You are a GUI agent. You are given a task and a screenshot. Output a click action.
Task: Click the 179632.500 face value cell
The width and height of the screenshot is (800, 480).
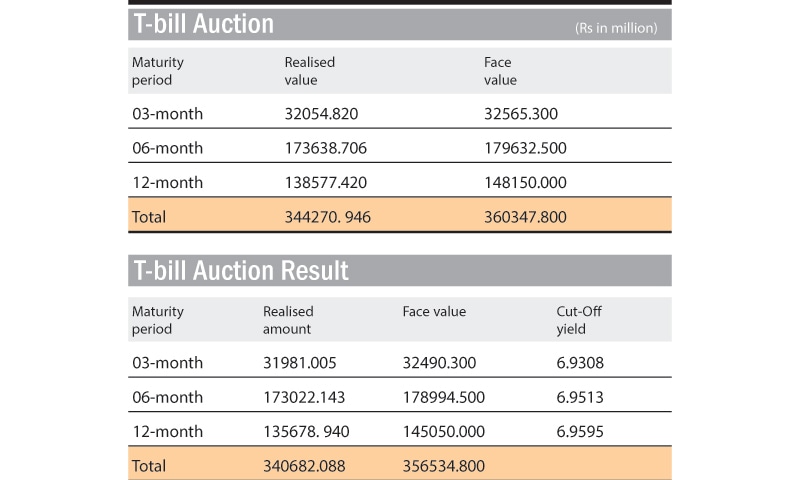pos(525,148)
